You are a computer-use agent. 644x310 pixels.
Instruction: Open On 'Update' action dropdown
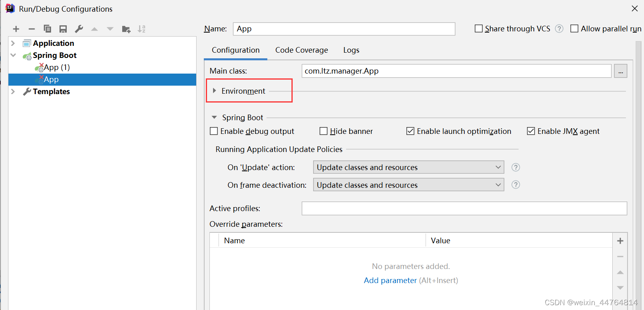(408, 167)
